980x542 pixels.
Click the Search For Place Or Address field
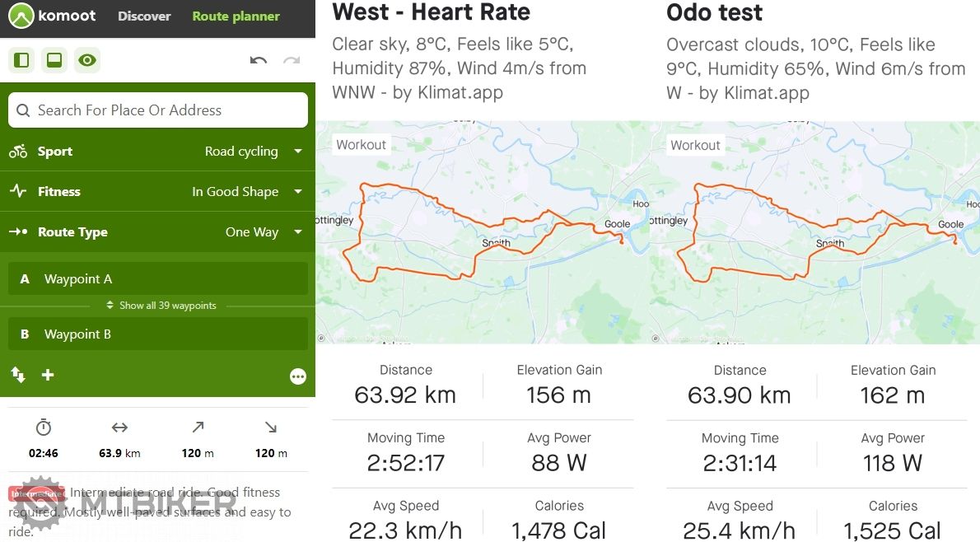pyautogui.click(x=165, y=110)
